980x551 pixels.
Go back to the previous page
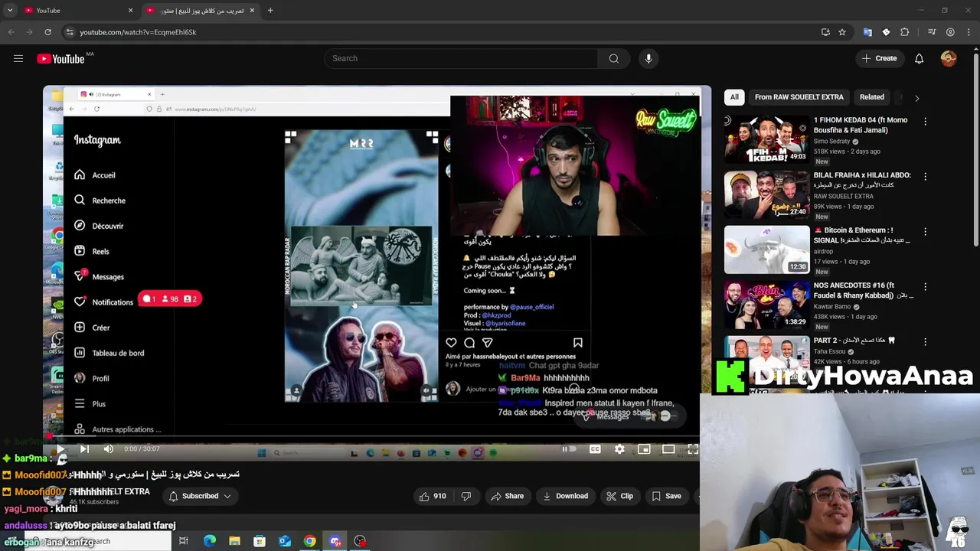click(x=11, y=32)
